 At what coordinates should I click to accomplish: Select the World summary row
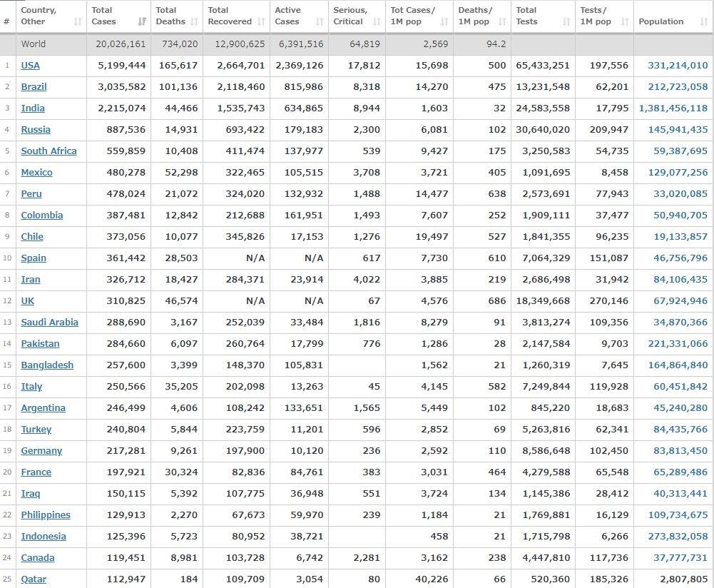pos(34,44)
